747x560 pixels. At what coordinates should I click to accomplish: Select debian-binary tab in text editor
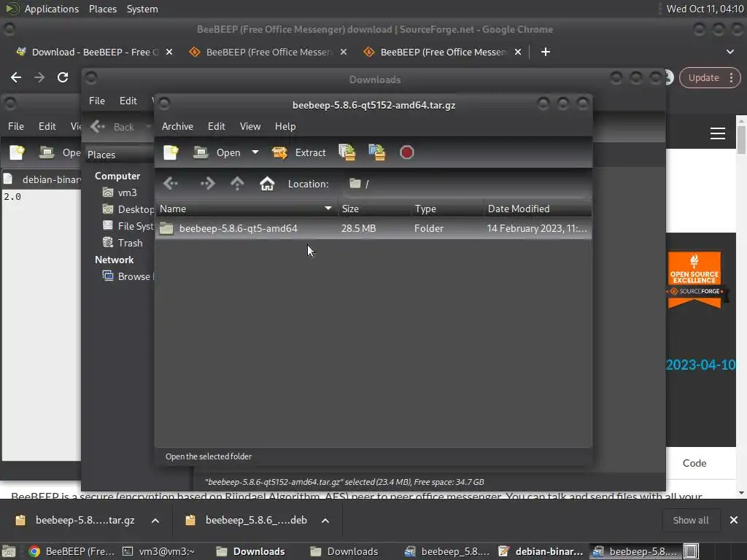(42, 179)
